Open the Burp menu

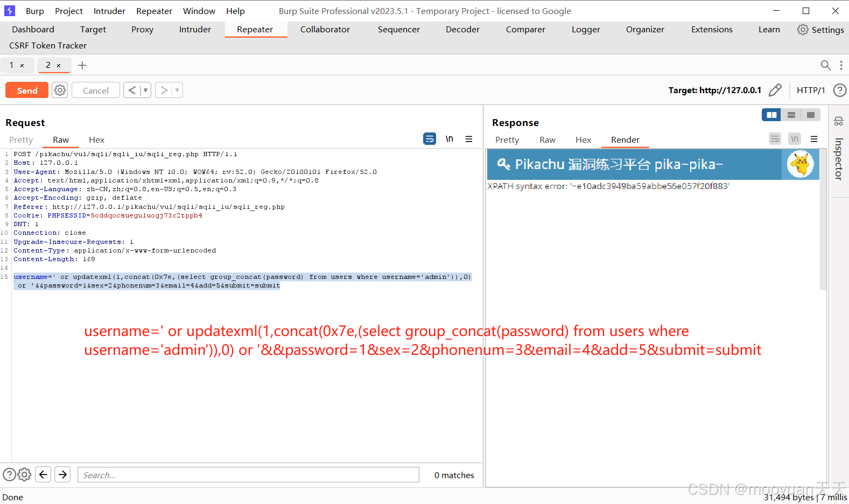[x=35, y=11]
